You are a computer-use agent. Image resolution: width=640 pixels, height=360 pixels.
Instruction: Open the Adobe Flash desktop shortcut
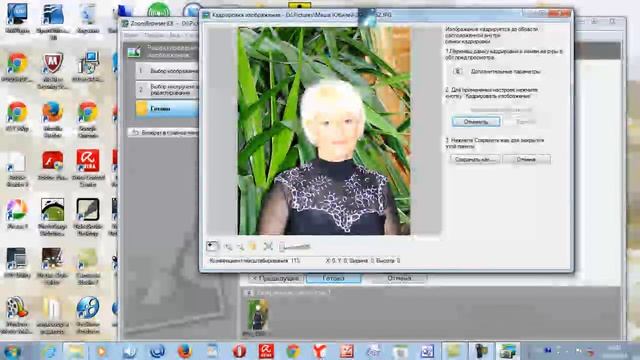(x=53, y=165)
